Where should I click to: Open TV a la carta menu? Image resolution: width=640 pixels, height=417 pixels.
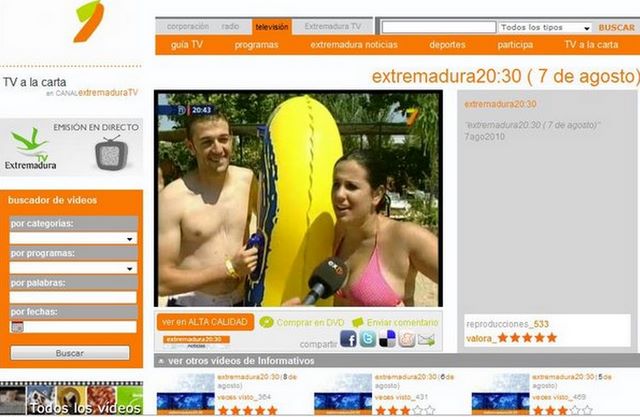click(x=591, y=45)
